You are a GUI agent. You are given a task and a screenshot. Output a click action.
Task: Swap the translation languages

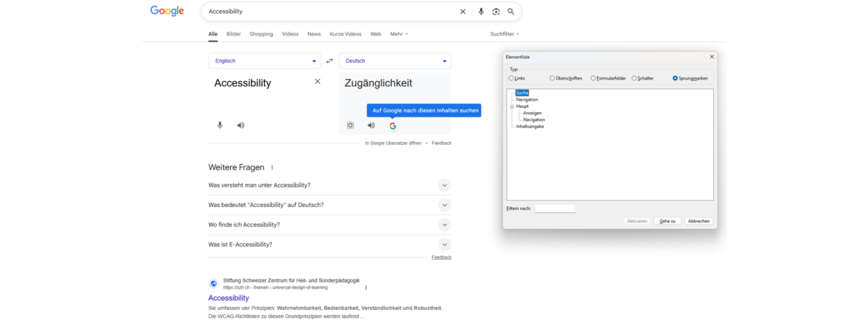(x=330, y=61)
